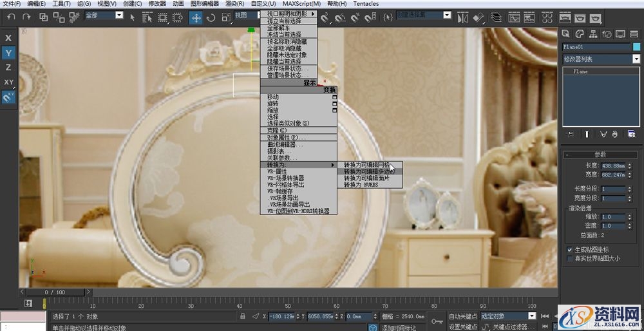The height and width of the screenshot is (331, 644).
Task: Click the 0 / 100 time slider
Action: [x=55, y=292]
